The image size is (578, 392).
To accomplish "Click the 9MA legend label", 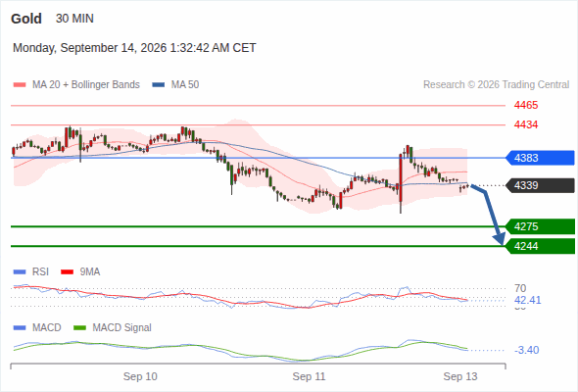I will (90, 272).
